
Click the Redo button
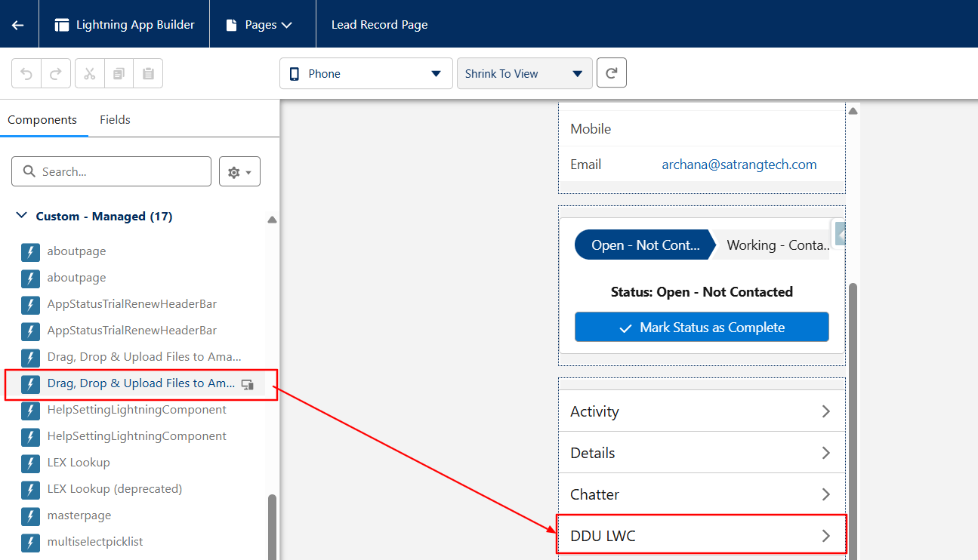pos(56,73)
